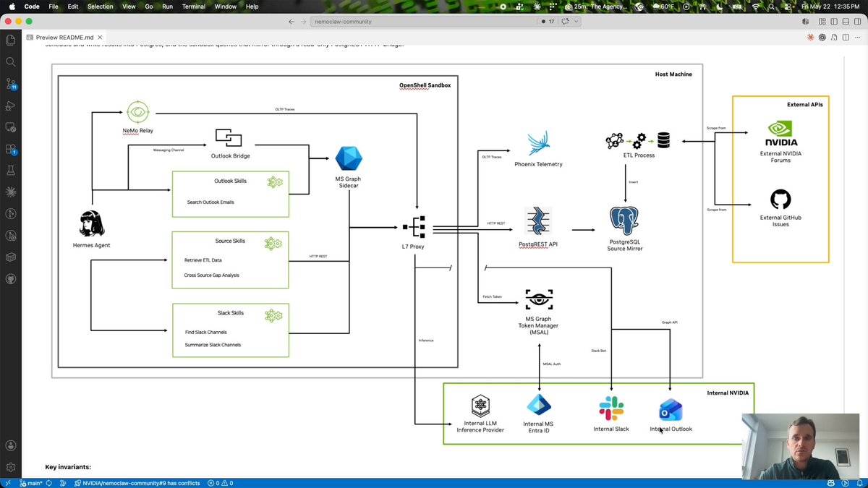Screen dimensions: 868x488
Task: Open the Search view in activity bar
Action: coord(11,62)
